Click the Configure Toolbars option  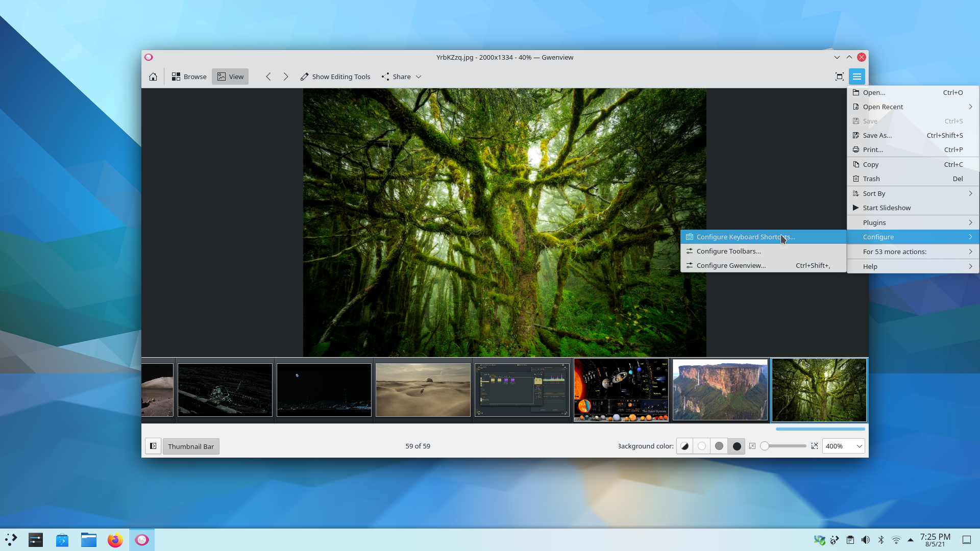tap(729, 251)
